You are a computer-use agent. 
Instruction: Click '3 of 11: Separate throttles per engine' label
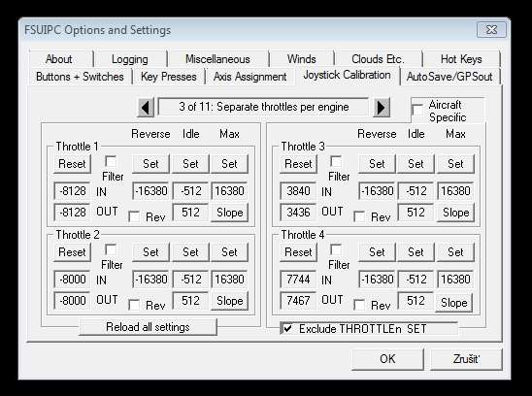tap(264, 107)
